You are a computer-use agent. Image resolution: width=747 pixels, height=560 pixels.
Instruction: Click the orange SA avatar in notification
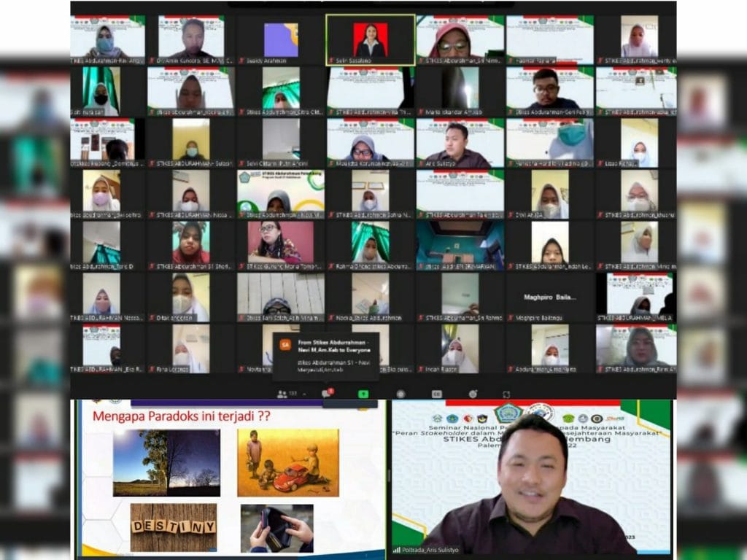tap(286, 343)
